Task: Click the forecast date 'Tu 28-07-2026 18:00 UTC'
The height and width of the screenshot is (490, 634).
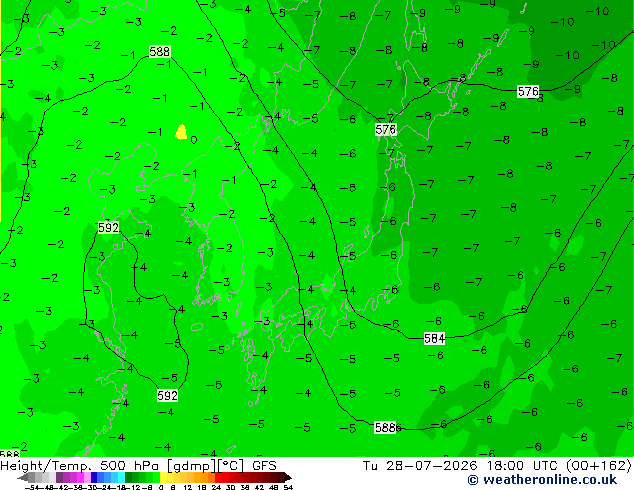Action: click(x=460, y=466)
